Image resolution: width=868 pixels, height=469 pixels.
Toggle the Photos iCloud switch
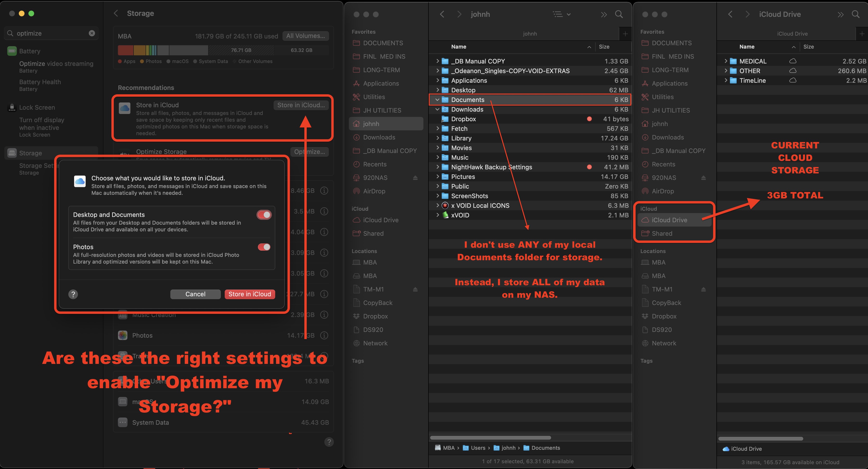(264, 247)
